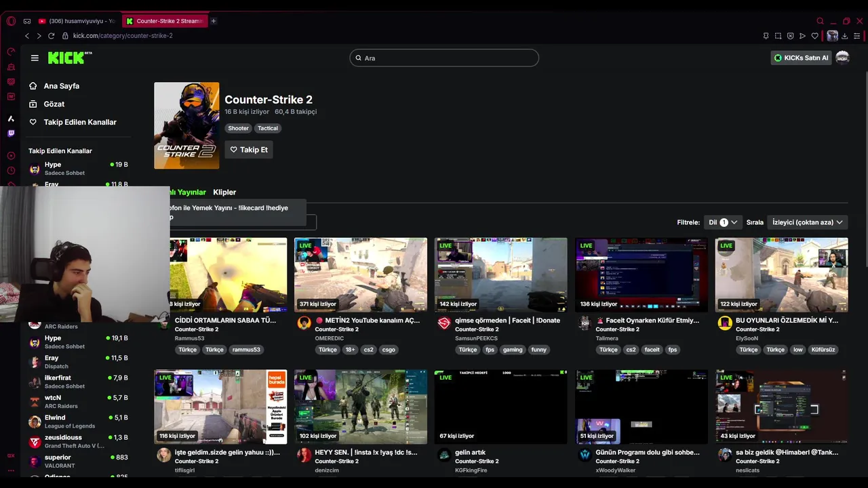Click KICKs Satın Al button
This screenshot has width=868, height=488.
[x=802, y=58]
